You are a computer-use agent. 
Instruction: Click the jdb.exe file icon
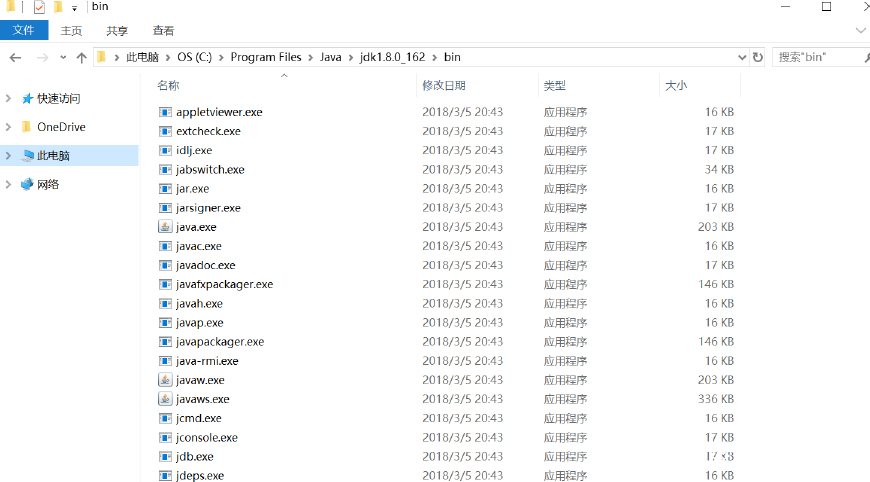coord(165,456)
